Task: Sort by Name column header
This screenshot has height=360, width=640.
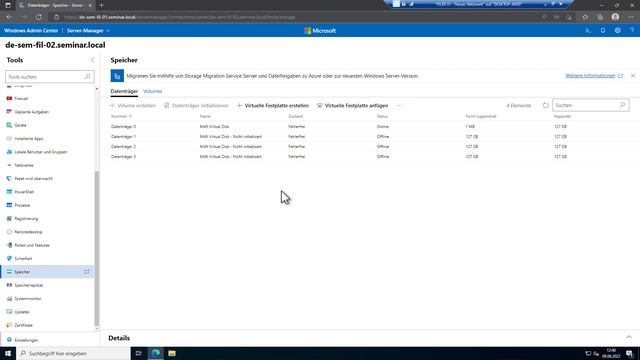Action: (x=205, y=116)
